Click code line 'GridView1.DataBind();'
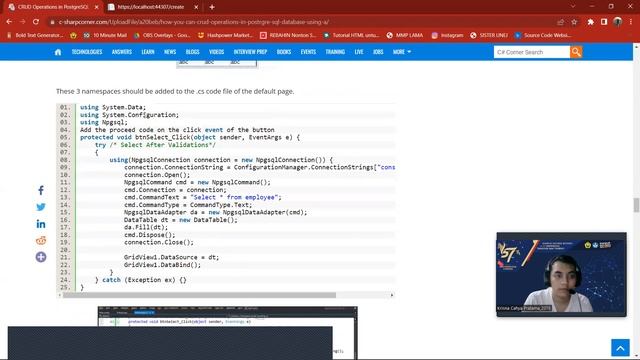640x360 pixels. [x=162, y=265]
